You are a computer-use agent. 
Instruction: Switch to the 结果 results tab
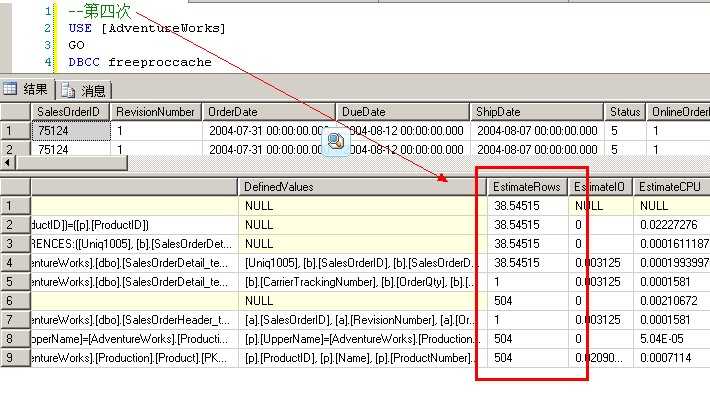pos(27,89)
